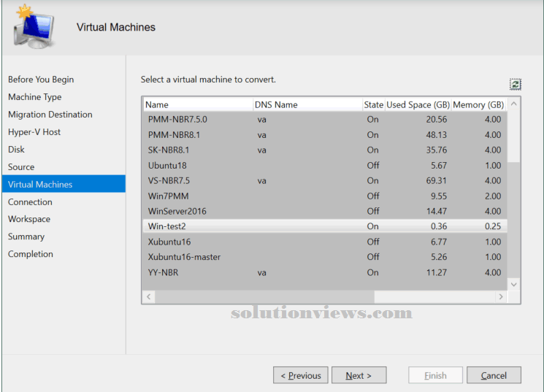Select the Virtual Machines step in the sidebar

tap(64, 184)
